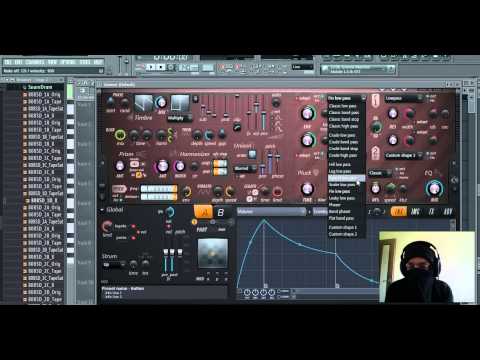Click the filter 2 frequency knob
The width and height of the screenshot is (480, 360).
coord(307,140)
